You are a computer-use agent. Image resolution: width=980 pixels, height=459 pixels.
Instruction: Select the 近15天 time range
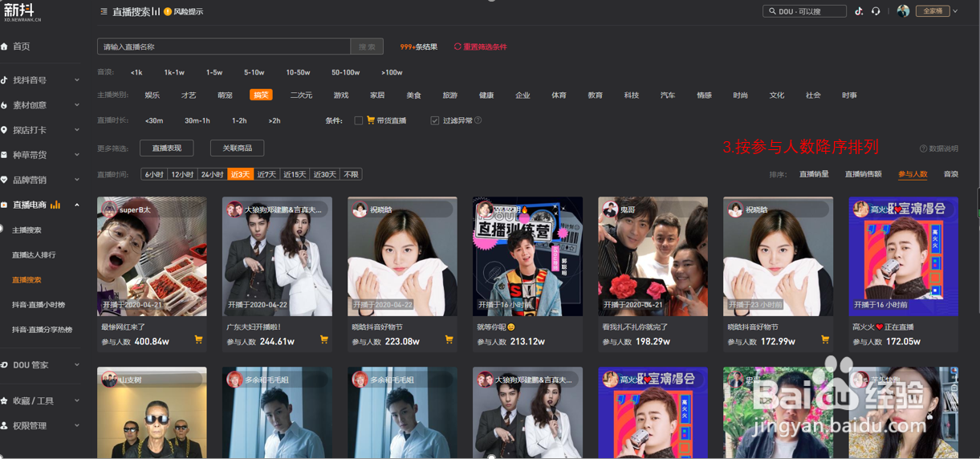295,174
